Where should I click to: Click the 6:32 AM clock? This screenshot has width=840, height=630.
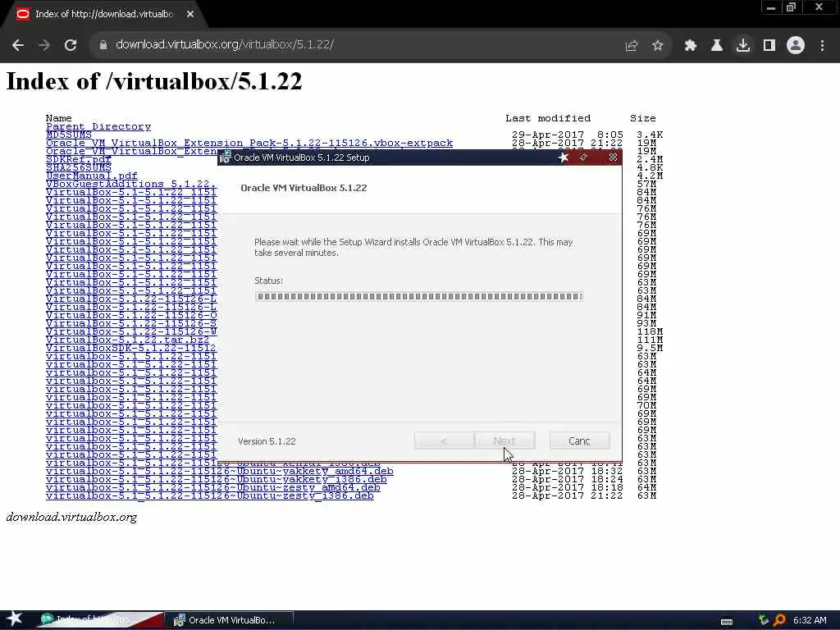[x=810, y=620]
